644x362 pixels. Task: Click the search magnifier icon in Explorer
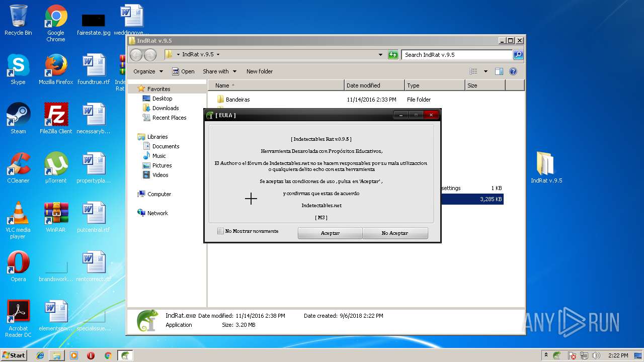click(518, 55)
